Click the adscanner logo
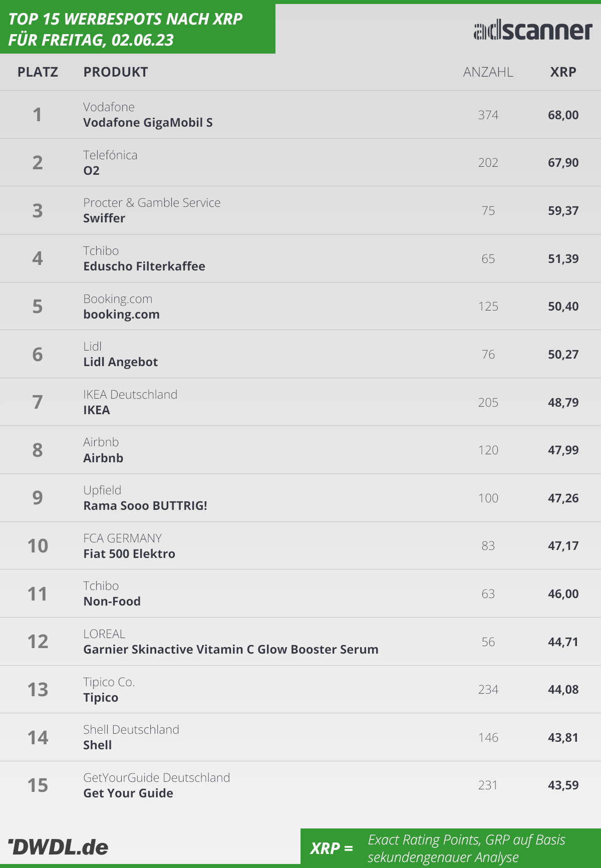 (x=533, y=31)
